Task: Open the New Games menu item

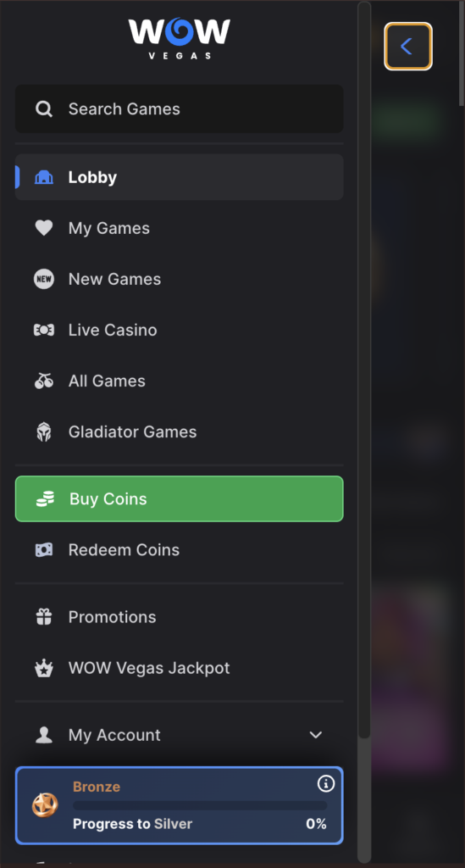Action: [180, 279]
